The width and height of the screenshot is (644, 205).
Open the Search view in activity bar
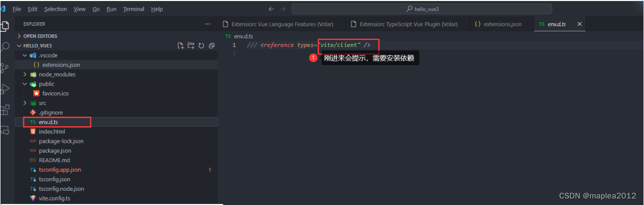click(x=5, y=47)
